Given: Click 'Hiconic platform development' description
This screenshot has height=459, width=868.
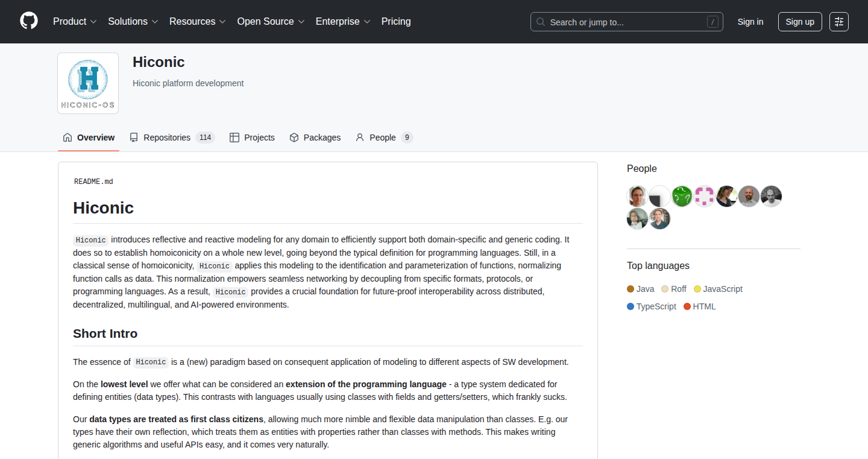Looking at the screenshot, I should pos(188,83).
